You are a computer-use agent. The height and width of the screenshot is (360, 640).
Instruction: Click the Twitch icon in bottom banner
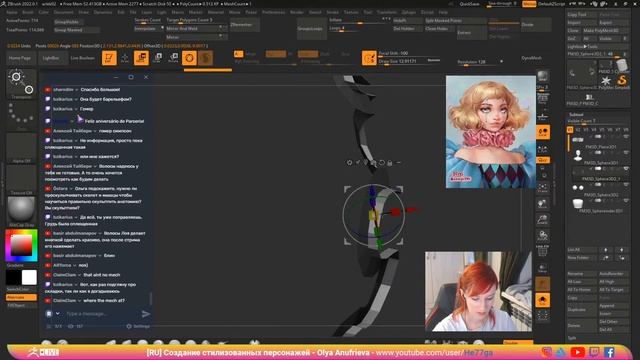594,352
